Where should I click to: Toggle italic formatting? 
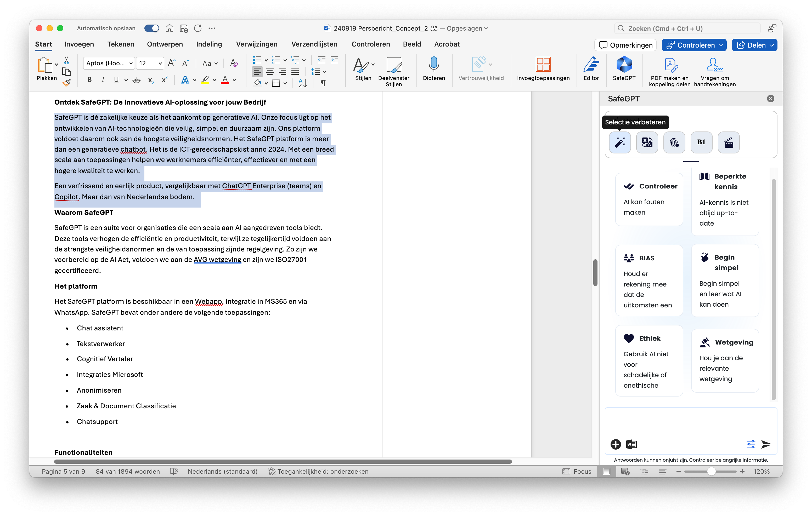tap(103, 80)
